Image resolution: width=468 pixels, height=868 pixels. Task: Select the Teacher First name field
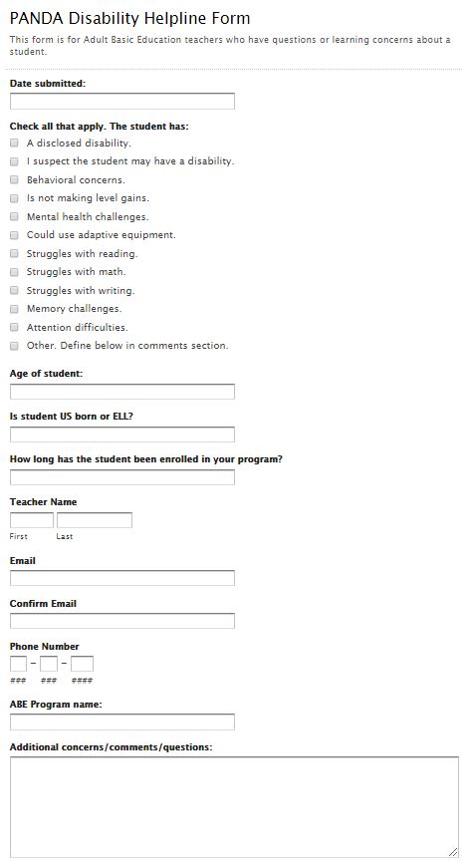[x=32, y=520]
